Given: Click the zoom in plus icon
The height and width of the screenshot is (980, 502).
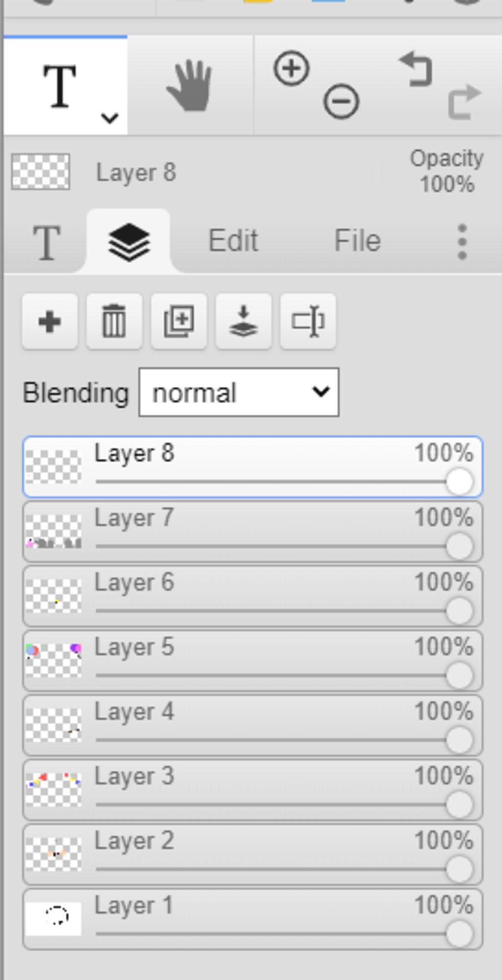Looking at the screenshot, I should [x=292, y=68].
